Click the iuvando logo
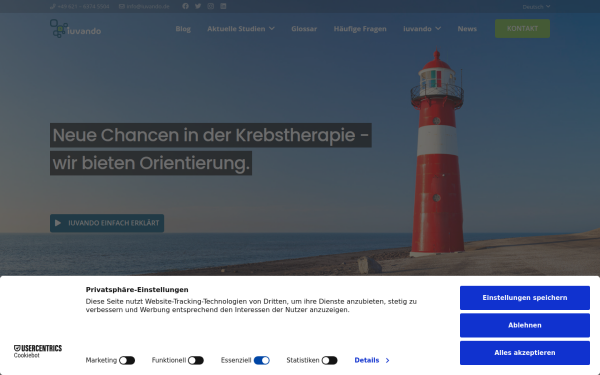This screenshot has height=375, width=600. tap(75, 29)
